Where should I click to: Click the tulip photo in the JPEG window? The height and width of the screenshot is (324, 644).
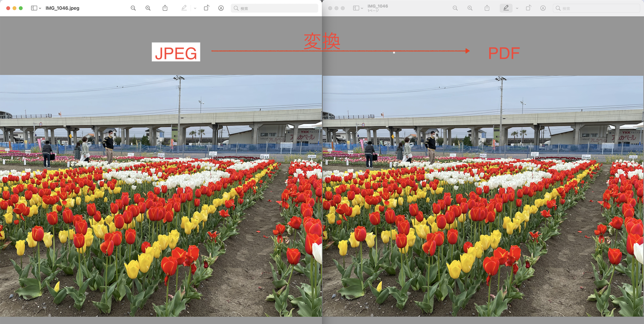pyautogui.click(x=161, y=196)
